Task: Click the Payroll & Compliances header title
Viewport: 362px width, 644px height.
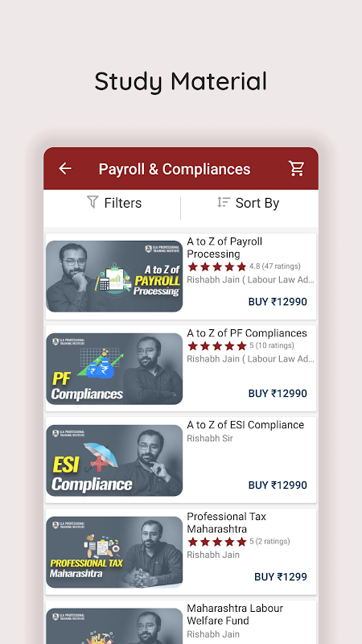Action: pos(175,169)
